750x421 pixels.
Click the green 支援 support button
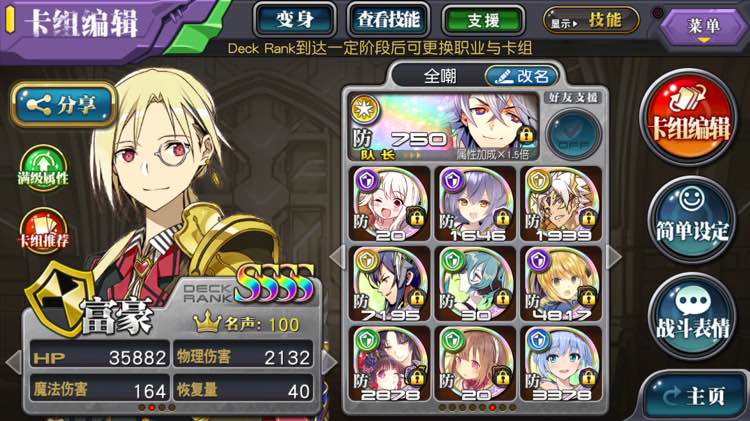pyautogui.click(x=484, y=20)
